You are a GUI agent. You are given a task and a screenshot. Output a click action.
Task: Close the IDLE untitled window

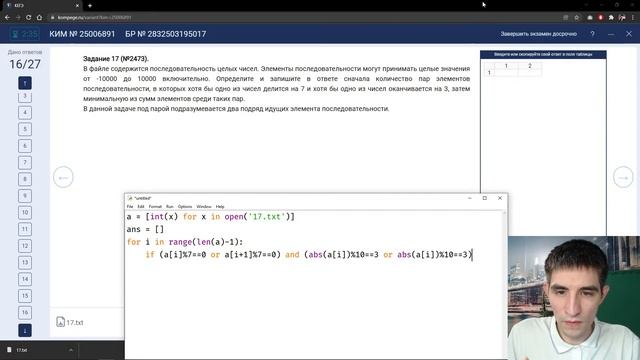click(500, 198)
